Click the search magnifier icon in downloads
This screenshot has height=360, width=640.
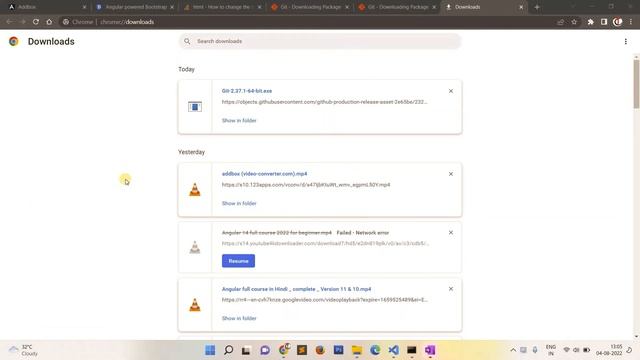tap(187, 41)
